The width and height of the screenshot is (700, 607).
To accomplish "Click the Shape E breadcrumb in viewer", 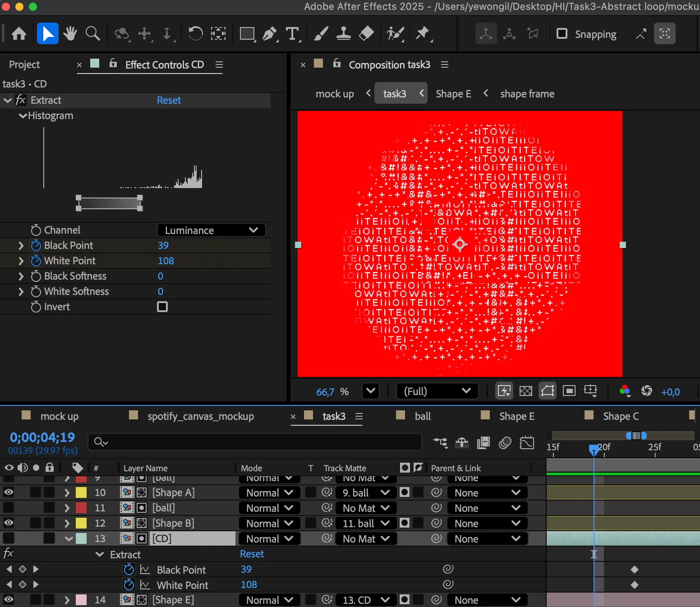I will pyautogui.click(x=453, y=94).
